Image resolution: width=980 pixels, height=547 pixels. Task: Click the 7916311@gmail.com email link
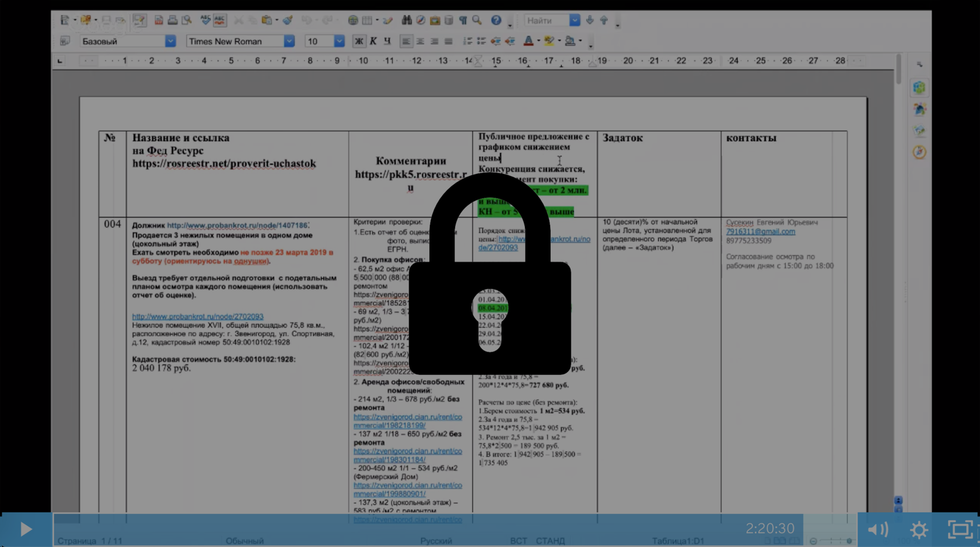(x=760, y=232)
